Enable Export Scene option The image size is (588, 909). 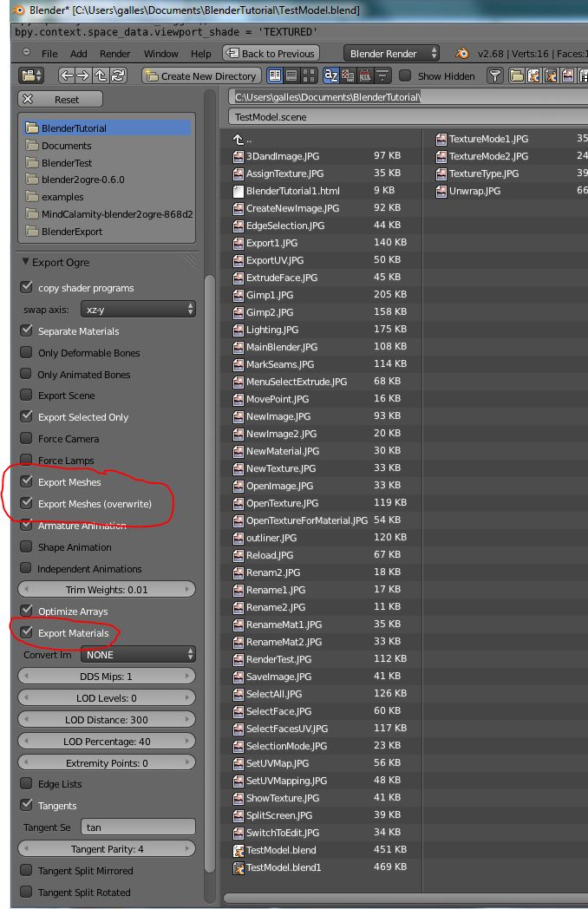click(26, 396)
